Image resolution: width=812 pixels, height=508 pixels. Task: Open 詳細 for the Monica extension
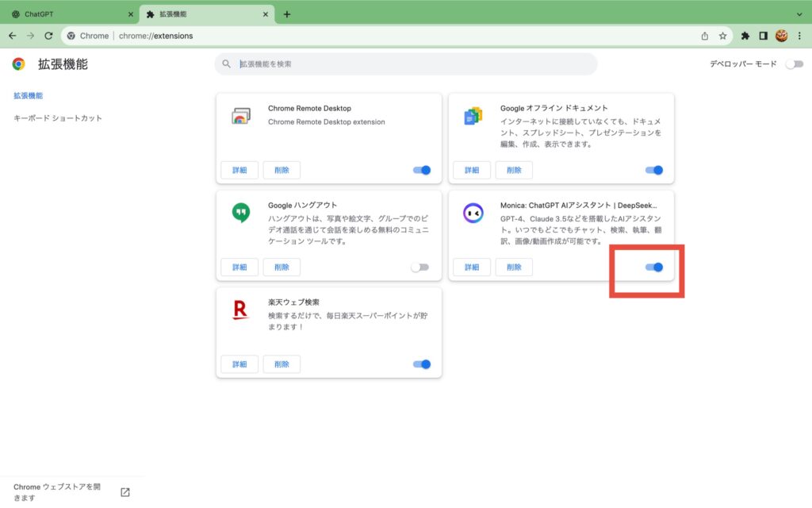click(x=472, y=267)
